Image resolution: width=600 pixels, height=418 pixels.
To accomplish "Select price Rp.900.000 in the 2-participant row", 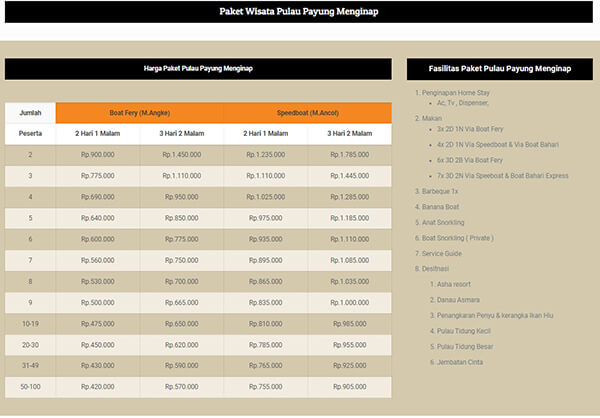I will click(x=98, y=155).
